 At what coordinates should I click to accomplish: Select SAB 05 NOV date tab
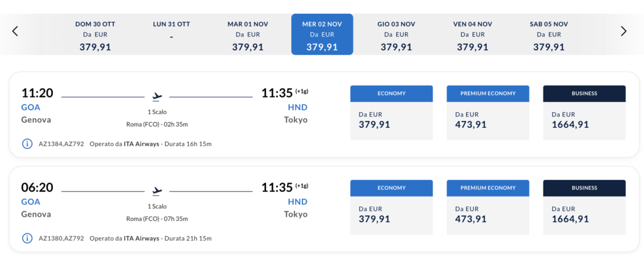pyautogui.click(x=548, y=35)
